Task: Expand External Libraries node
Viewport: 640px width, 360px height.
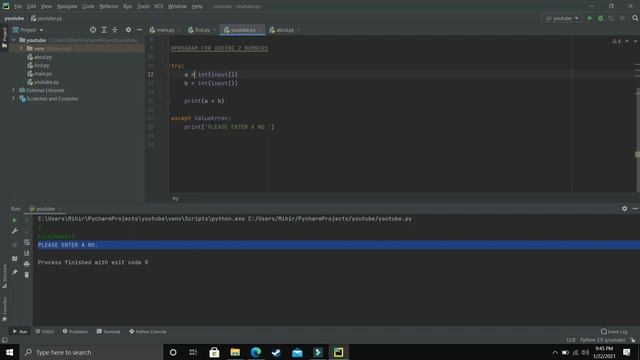Action: coord(14,90)
